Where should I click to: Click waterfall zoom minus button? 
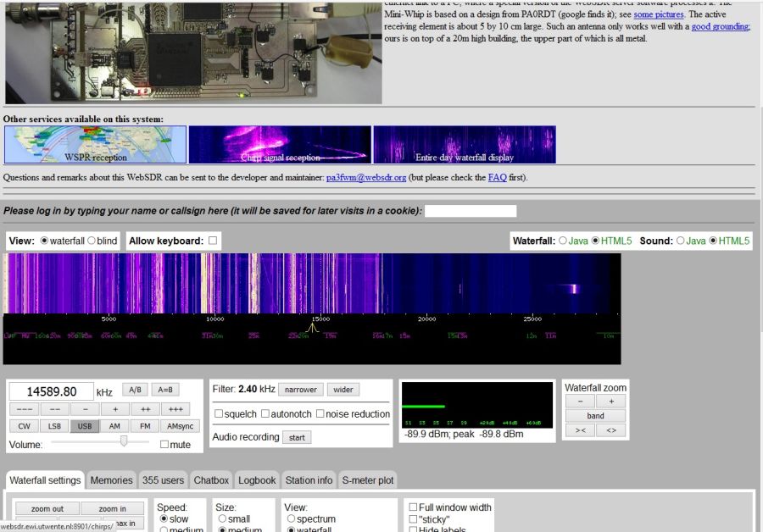tap(581, 401)
